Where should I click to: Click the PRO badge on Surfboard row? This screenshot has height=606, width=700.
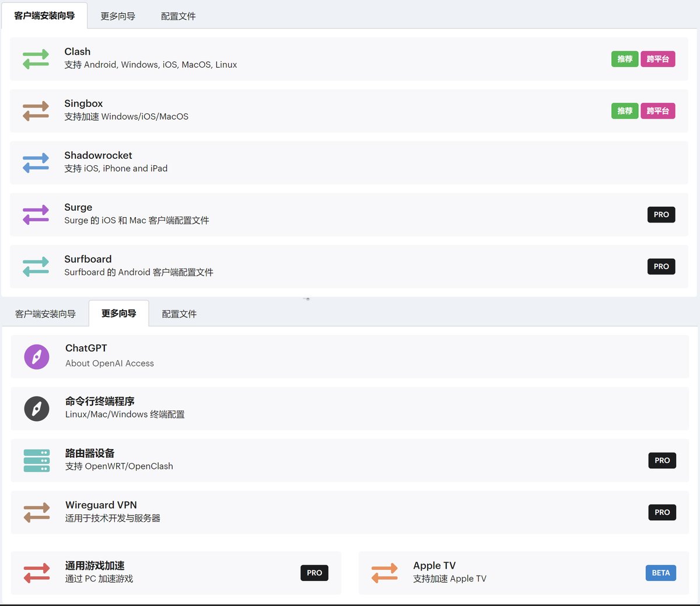tap(661, 266)
